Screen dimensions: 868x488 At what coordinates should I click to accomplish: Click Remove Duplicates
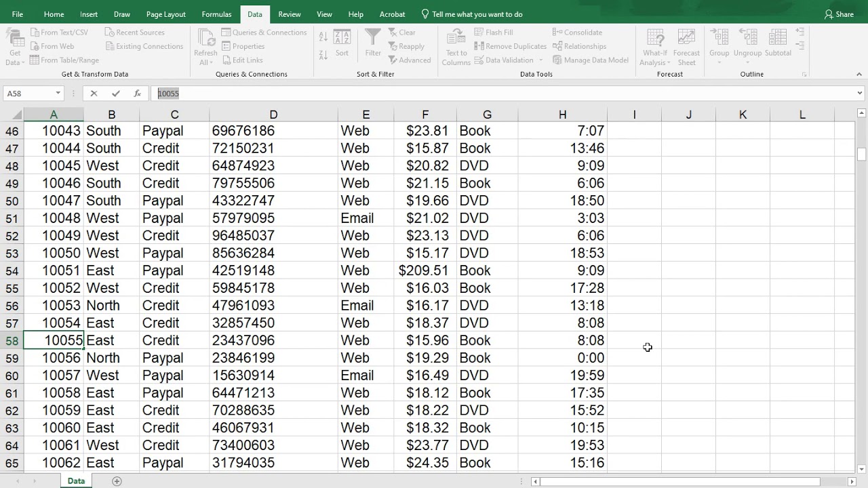coord(510,46)
